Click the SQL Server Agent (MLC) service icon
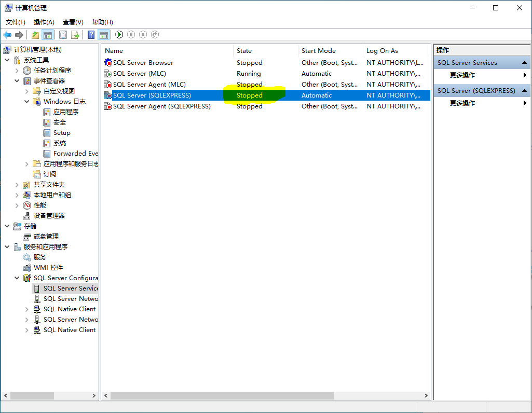The height and width of the screenshot is (413, 532). 108,84
